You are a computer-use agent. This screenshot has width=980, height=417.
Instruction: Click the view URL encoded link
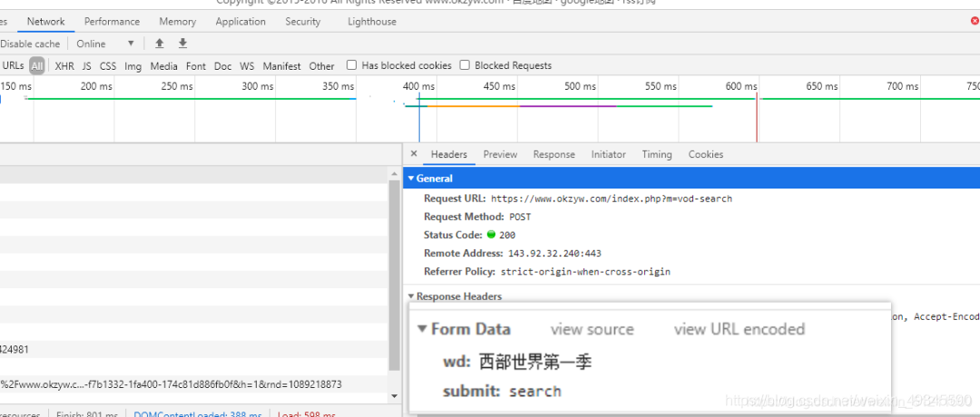pyautogui.click(x=740, y=329)
